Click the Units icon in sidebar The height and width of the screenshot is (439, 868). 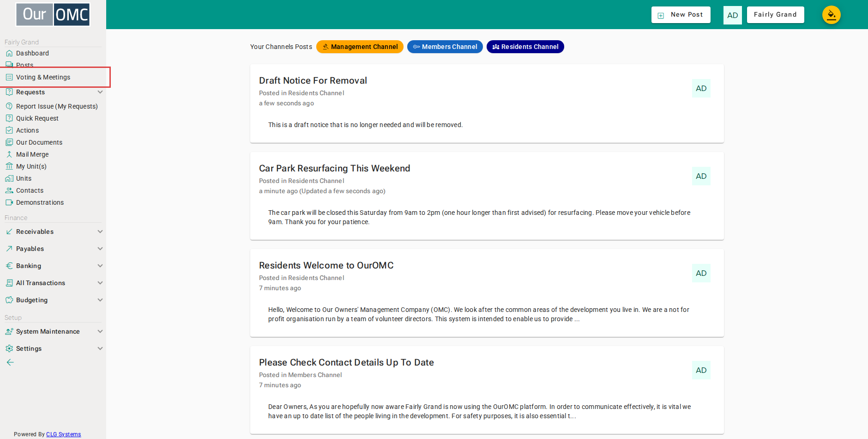pos(9,178)
